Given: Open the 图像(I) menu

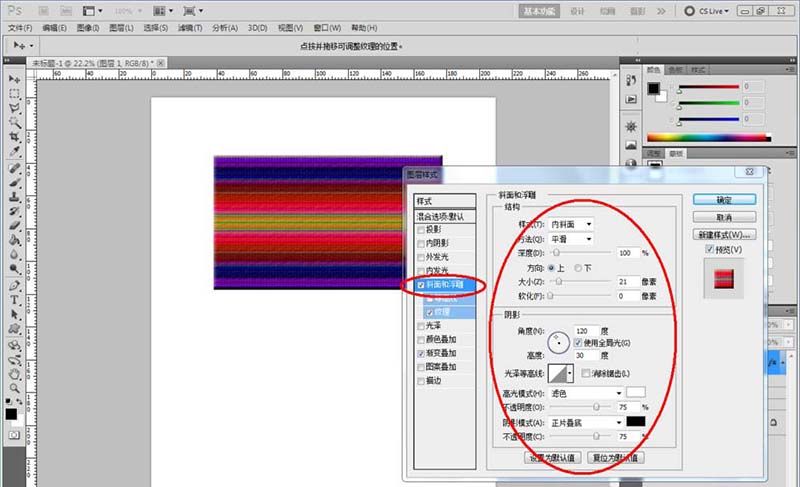Looking at the screenshot, I should [x=88, y=28].
